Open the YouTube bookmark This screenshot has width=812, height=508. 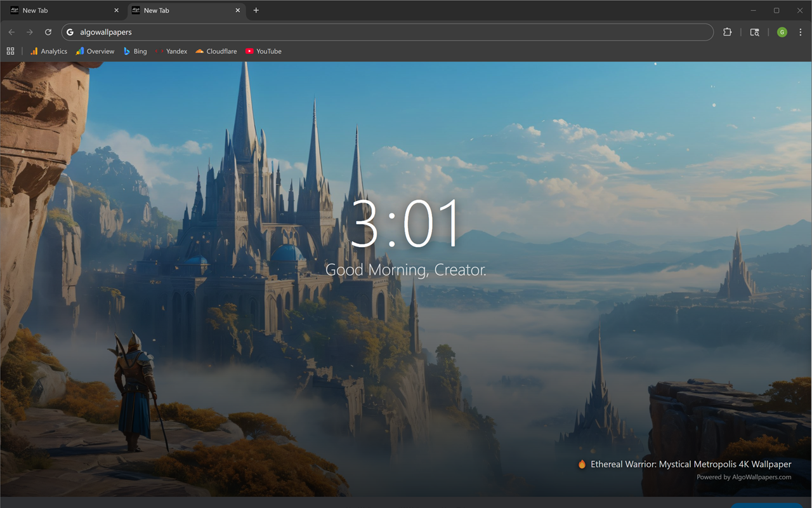(x=263, y=51)
